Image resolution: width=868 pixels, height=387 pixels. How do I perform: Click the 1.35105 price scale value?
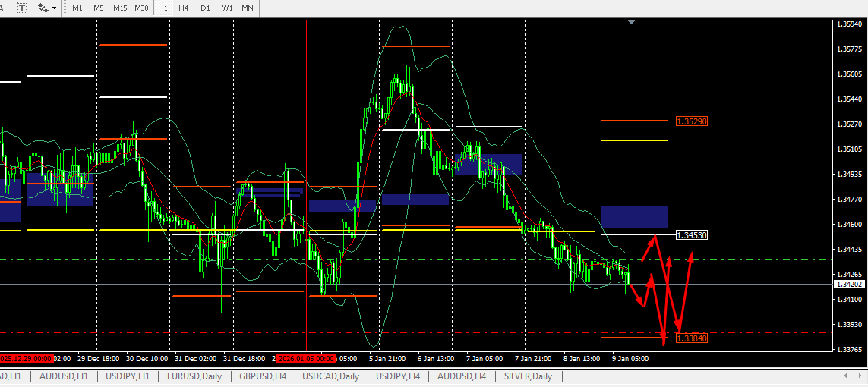(x=850, y=149)
